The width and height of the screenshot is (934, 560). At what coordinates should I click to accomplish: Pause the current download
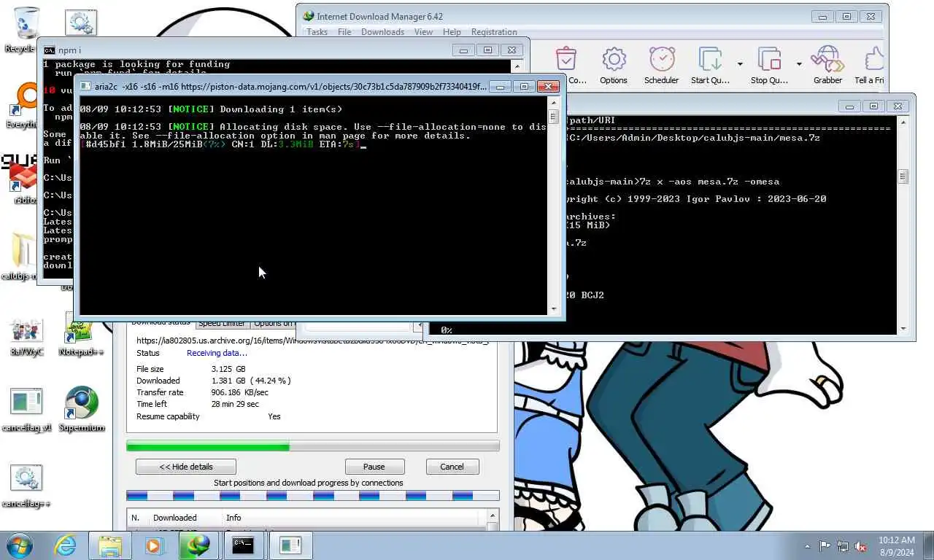[x=374, y=467]
